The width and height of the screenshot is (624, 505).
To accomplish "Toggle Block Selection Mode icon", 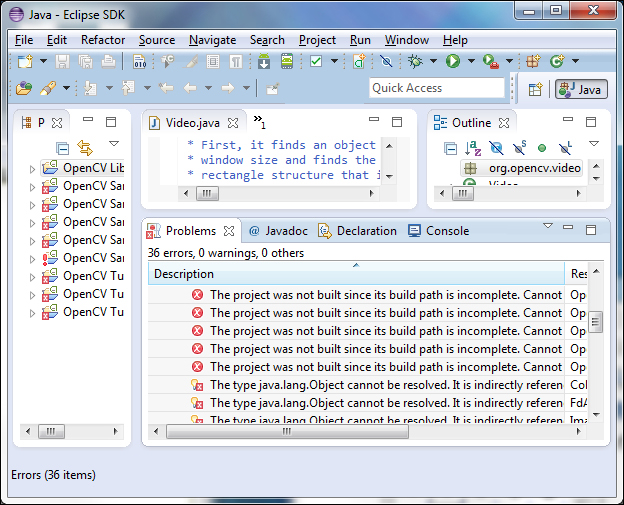I will point(213,62).
